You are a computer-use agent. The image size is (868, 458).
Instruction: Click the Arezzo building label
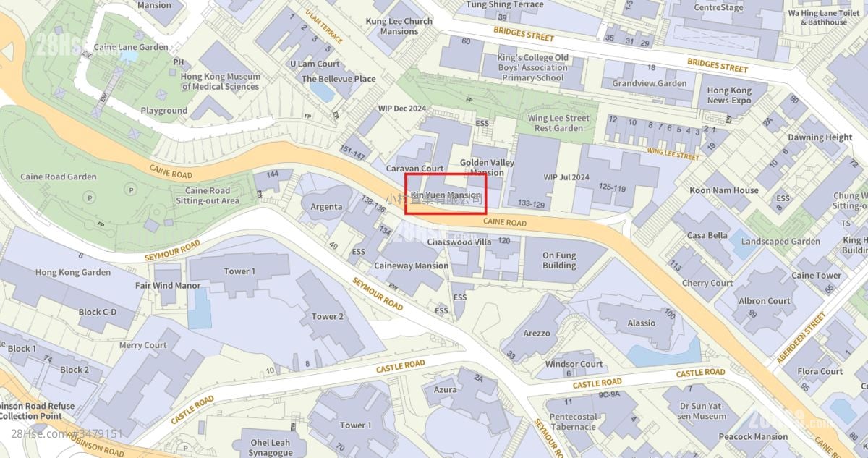(536, 334)
